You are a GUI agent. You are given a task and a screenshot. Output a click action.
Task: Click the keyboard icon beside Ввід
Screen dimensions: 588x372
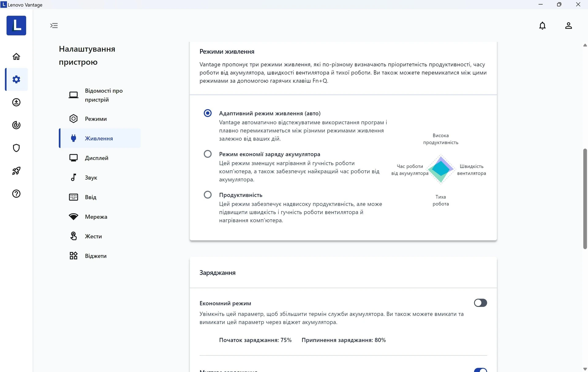[73, 197]
